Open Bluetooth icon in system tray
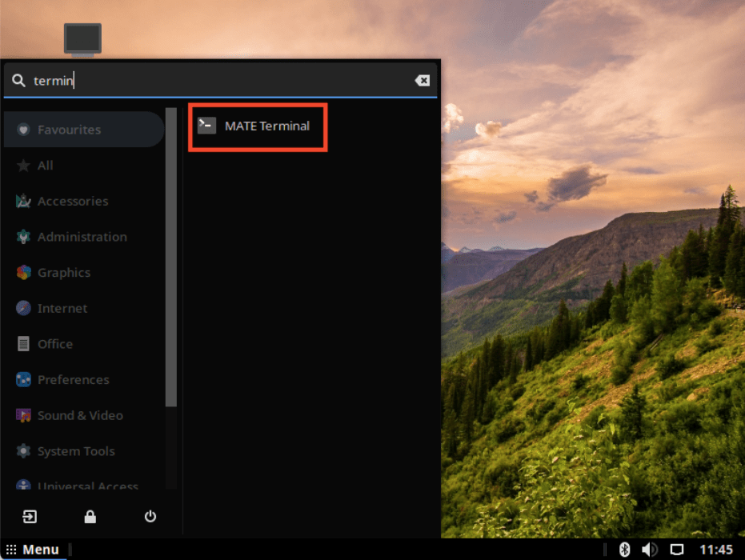 [x=625, y=550]
